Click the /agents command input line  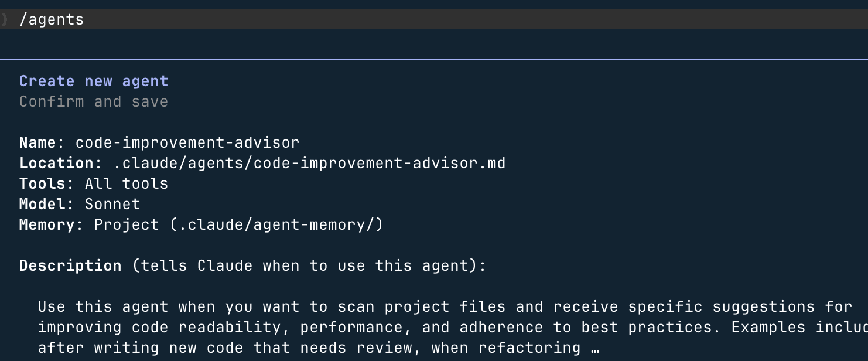(434, 19)
